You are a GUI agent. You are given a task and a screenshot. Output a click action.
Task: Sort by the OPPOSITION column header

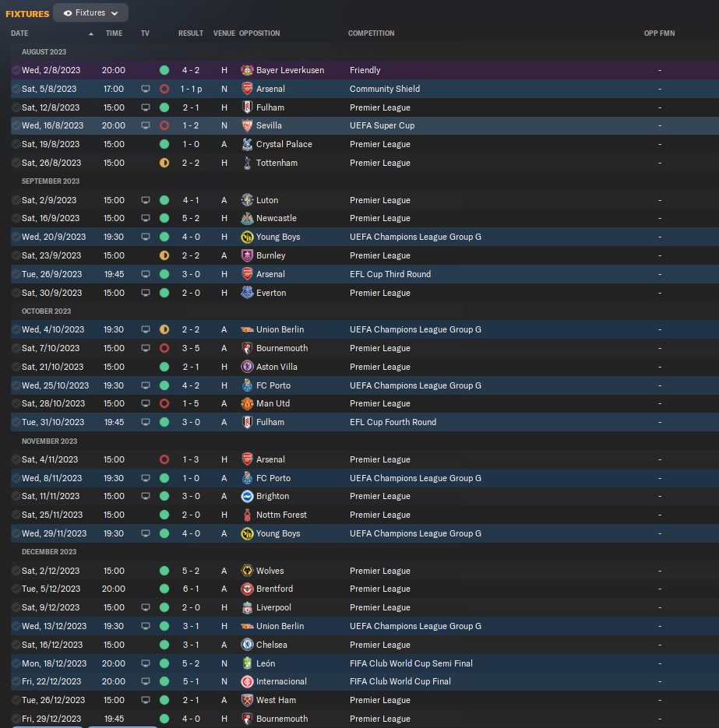point(259,33)
